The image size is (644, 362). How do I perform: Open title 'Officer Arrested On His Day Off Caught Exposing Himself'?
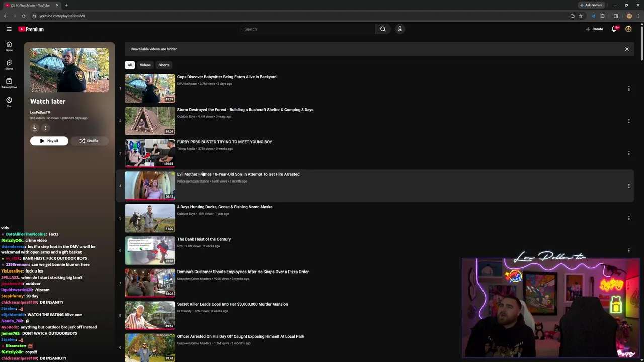(x=240, y=336)
